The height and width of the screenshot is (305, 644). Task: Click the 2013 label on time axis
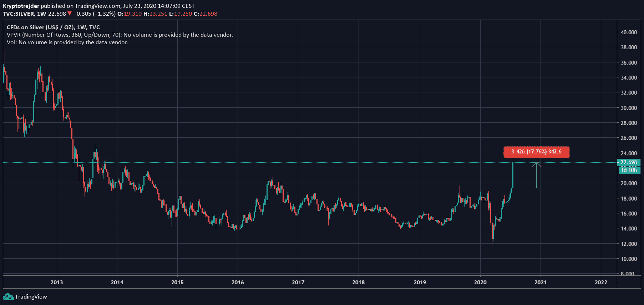click(x=56, y=283)
